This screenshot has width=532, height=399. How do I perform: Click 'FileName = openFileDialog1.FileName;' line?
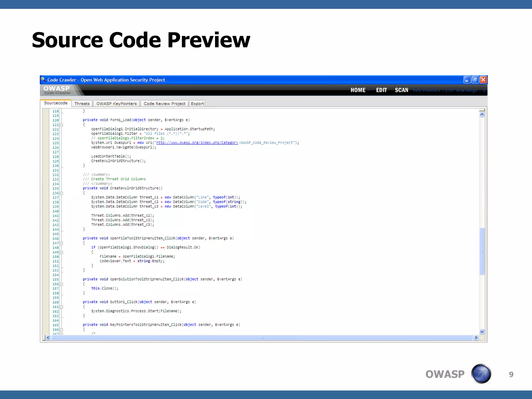137,256
